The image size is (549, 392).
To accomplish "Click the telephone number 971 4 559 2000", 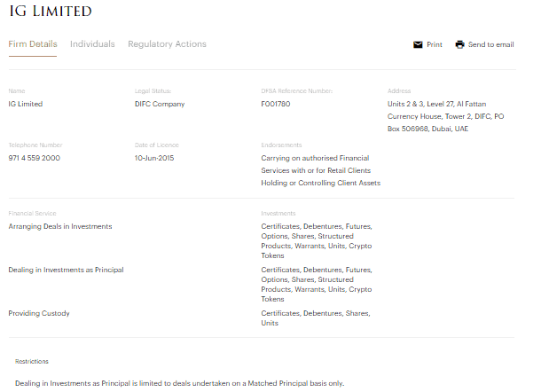I will click(x=34, y=158).
